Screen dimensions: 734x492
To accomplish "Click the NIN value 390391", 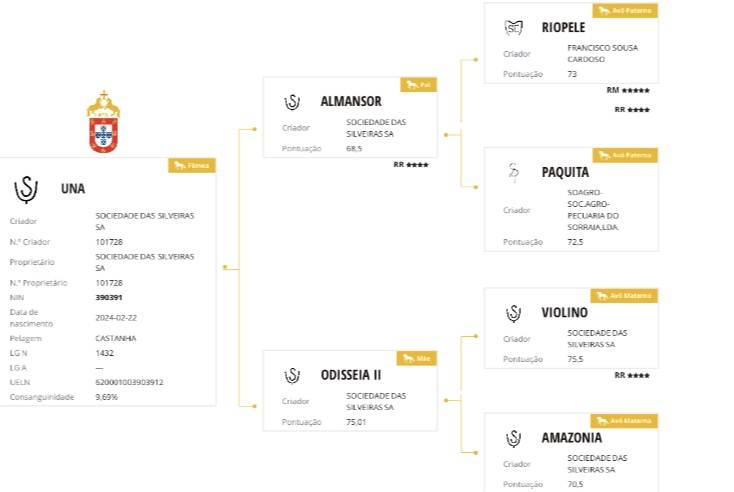I will (x=109, y=297).
